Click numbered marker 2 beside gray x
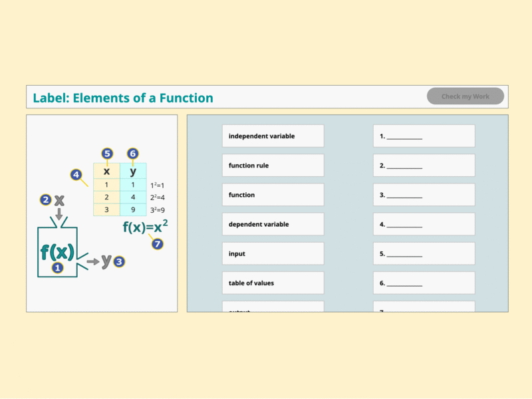The width and height of the screenshot is (532, 399). click(x=45, y=199)
